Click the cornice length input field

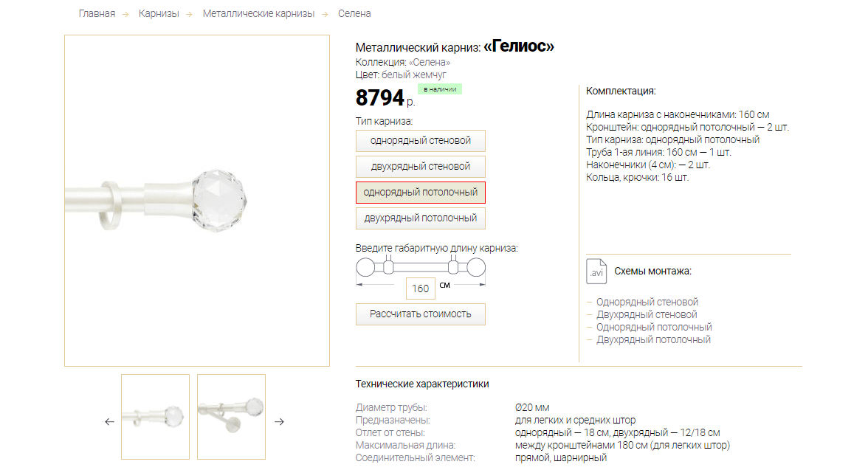click(x=421, y=288)
